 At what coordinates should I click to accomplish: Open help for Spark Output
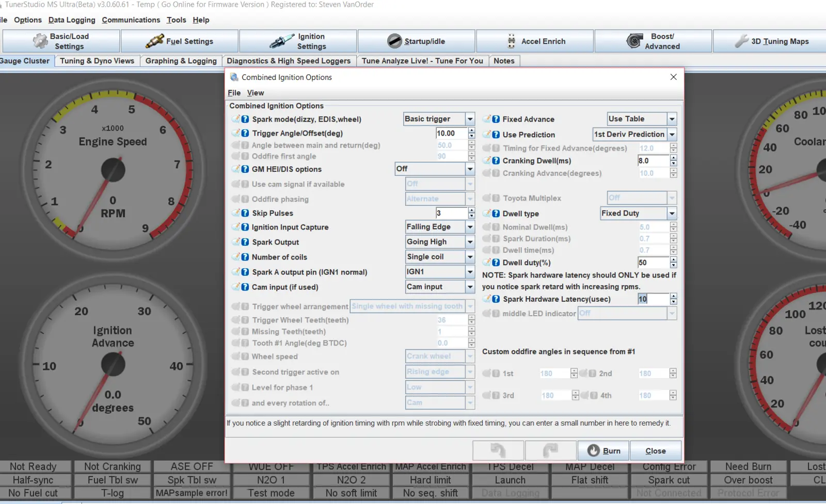(x=245, y=242)
